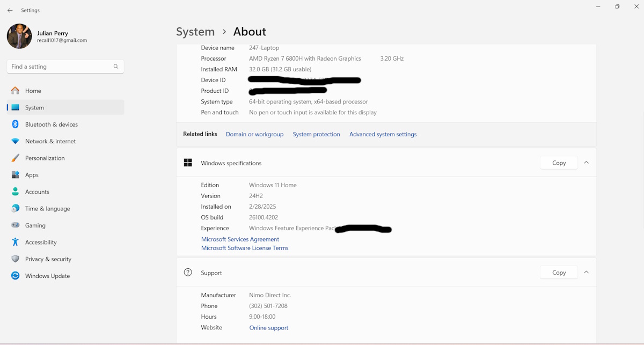
Task: Click the OS build value 26100.4202
Action: (x=264, y=217)
